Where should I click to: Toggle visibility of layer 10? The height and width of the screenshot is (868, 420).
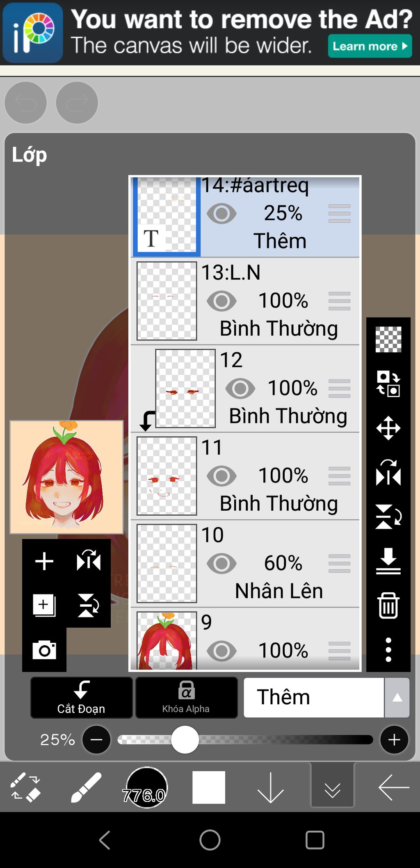221,563
